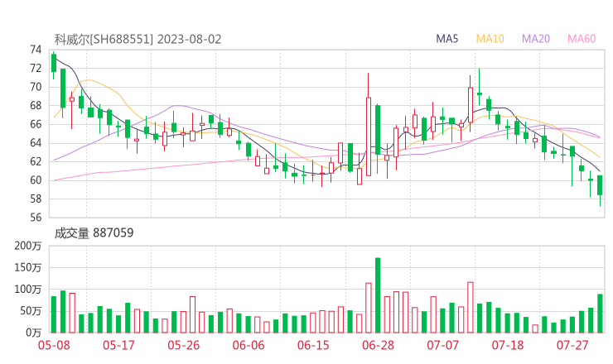Click the 06-15 date axis label
The width and height of the screenshot is (613, 364).
[313, 345]
